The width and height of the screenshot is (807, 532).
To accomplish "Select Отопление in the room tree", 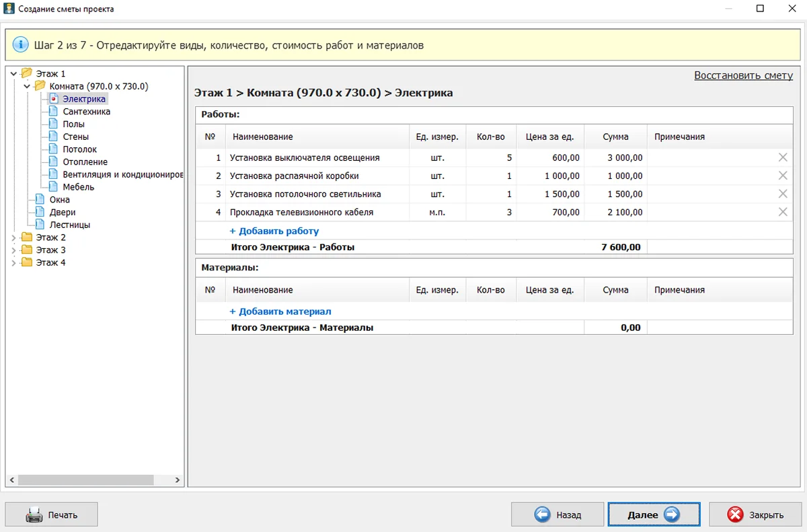I will point(85,162).
